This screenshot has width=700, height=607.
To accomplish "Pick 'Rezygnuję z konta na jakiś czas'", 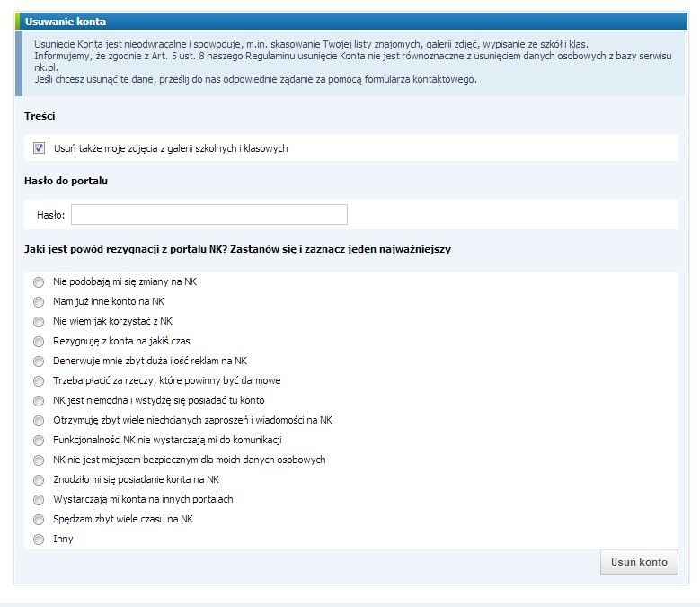I will point(39,342).
